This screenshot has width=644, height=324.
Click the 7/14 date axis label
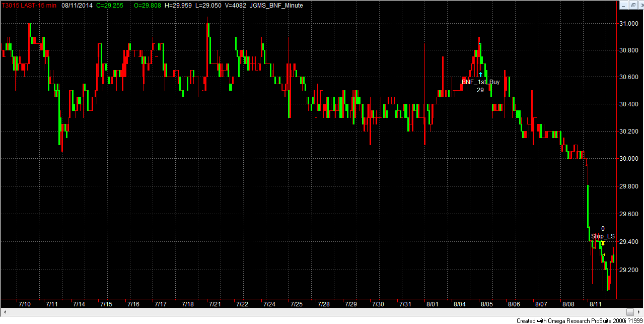(79, 304)
